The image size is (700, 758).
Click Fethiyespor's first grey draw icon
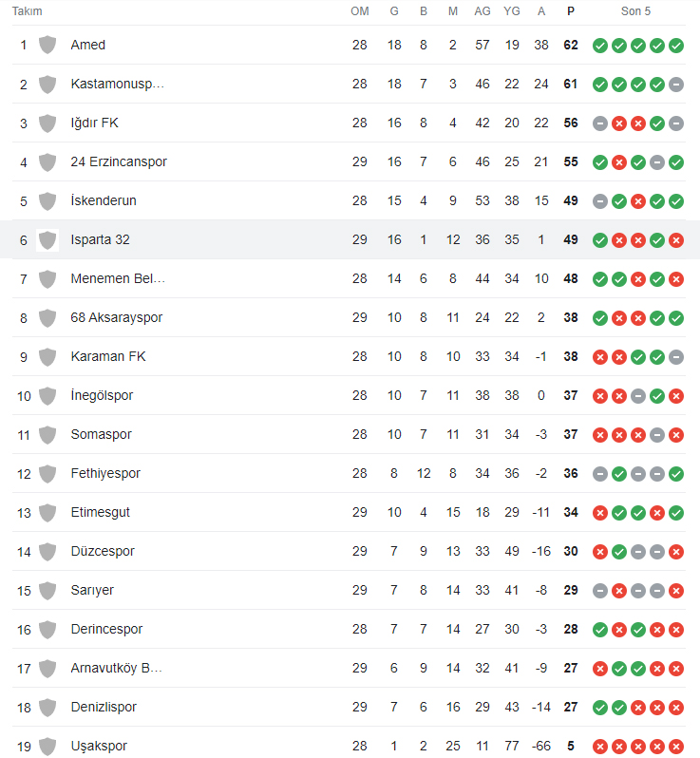point(600,474)
